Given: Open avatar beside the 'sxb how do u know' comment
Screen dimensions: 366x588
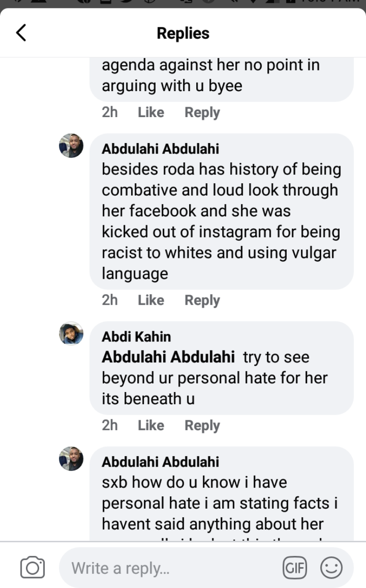Looking at the screenshot, I should click(71, 459).
